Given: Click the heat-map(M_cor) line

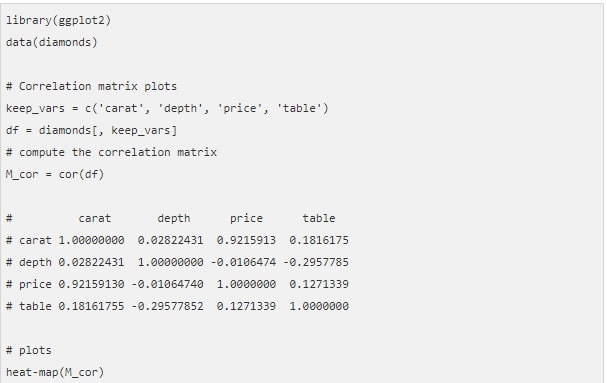Looking at the screenshot, I should click(55, 372).
